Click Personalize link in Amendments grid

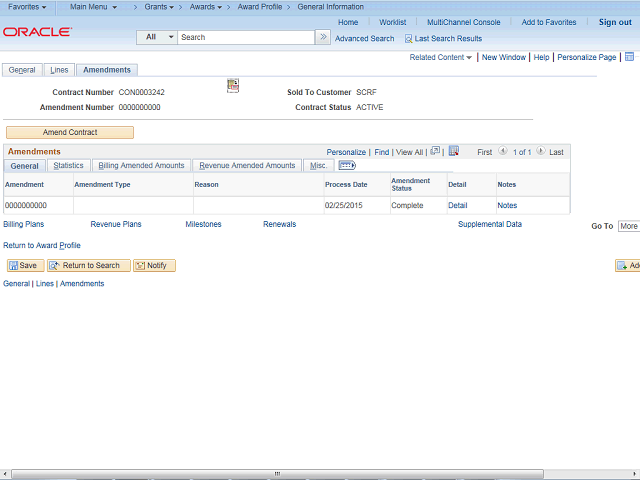[x=346, y=152]
